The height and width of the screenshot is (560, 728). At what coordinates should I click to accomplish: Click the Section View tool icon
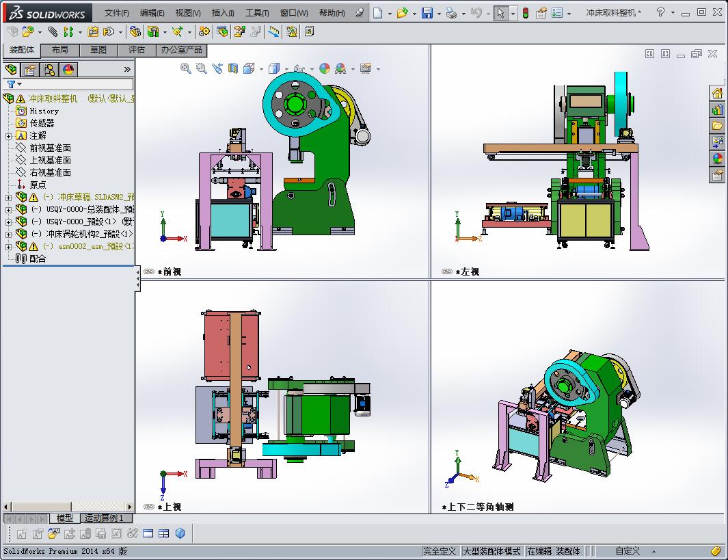click(x=230, y=69)
